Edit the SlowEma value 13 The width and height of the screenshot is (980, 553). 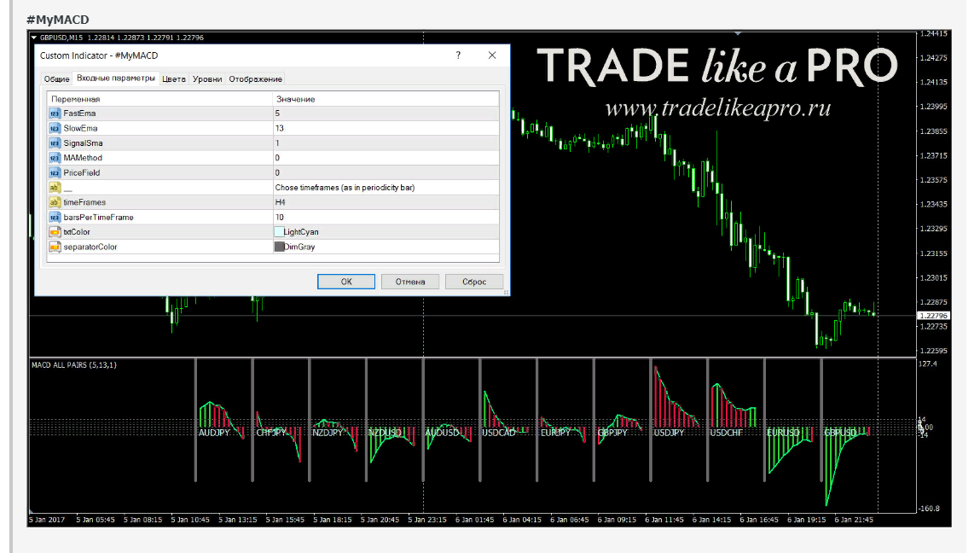point(386,128)
